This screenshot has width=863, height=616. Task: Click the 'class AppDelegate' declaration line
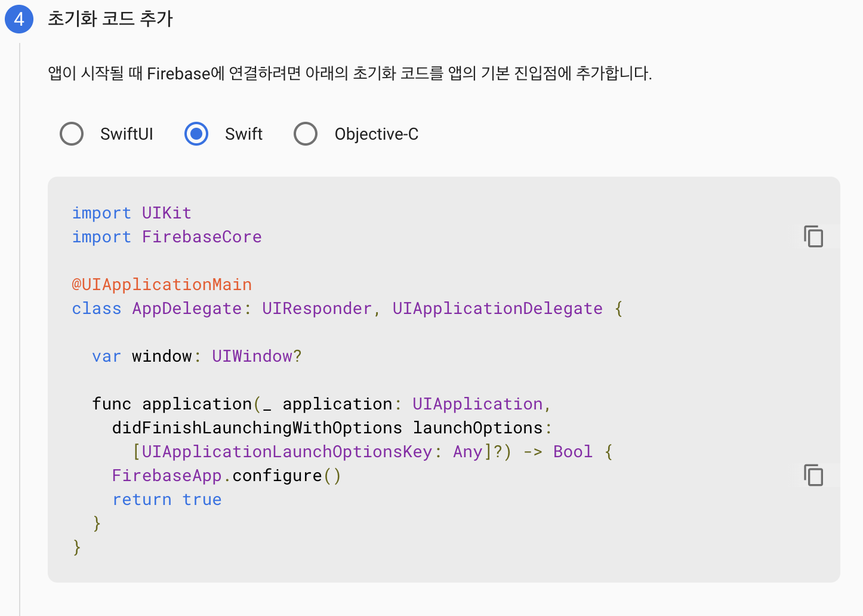tap(347, 309)
